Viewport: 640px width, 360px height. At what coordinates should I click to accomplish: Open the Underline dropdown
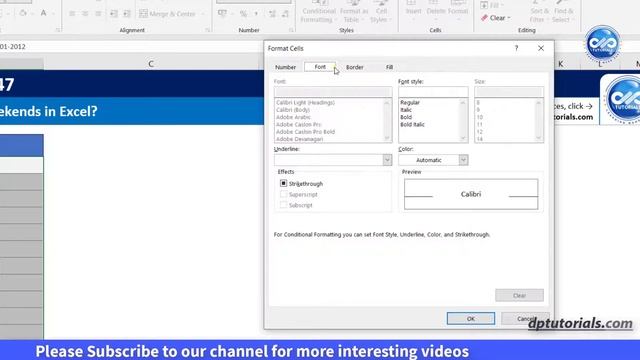pyautogui.click(x=387, y=160)
